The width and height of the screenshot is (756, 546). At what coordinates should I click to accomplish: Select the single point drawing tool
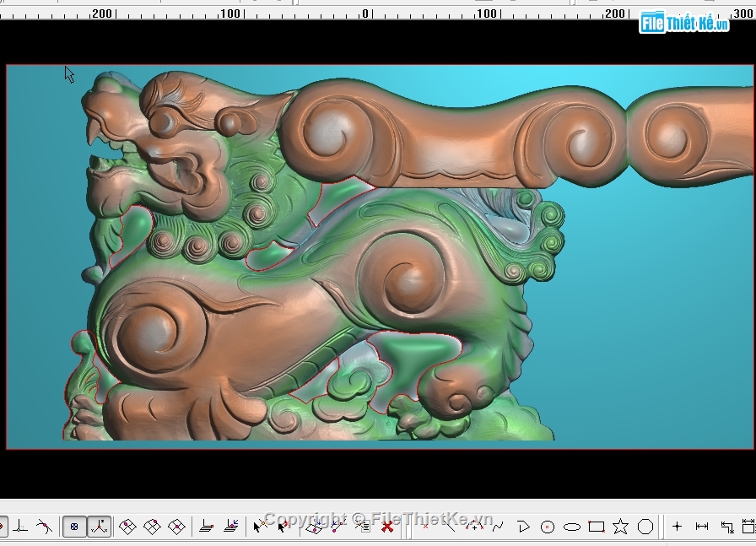424,527
